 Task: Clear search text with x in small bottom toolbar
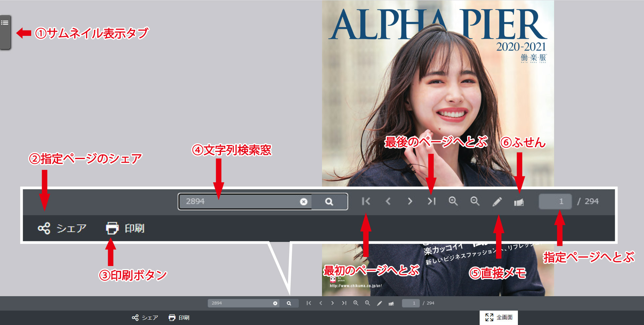pos(275,303)
